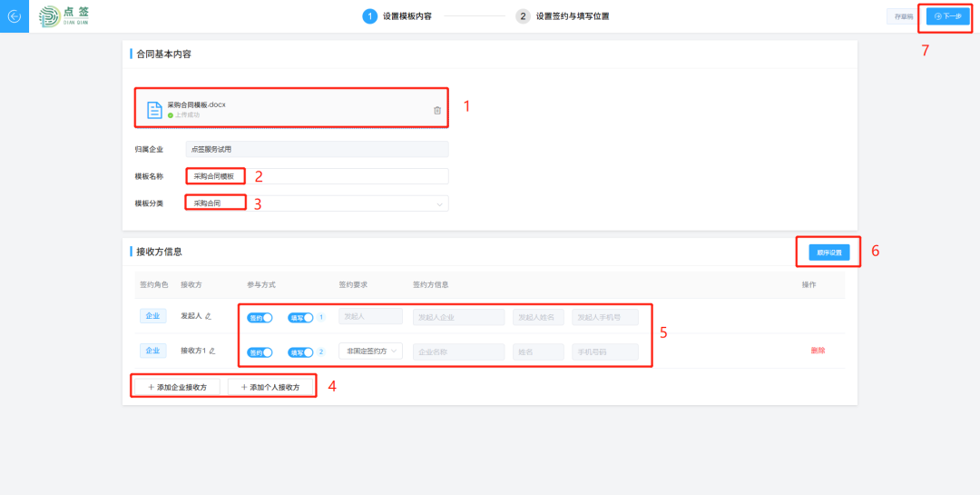
Task: Click the 下一步 button
Action: (947, 16)
